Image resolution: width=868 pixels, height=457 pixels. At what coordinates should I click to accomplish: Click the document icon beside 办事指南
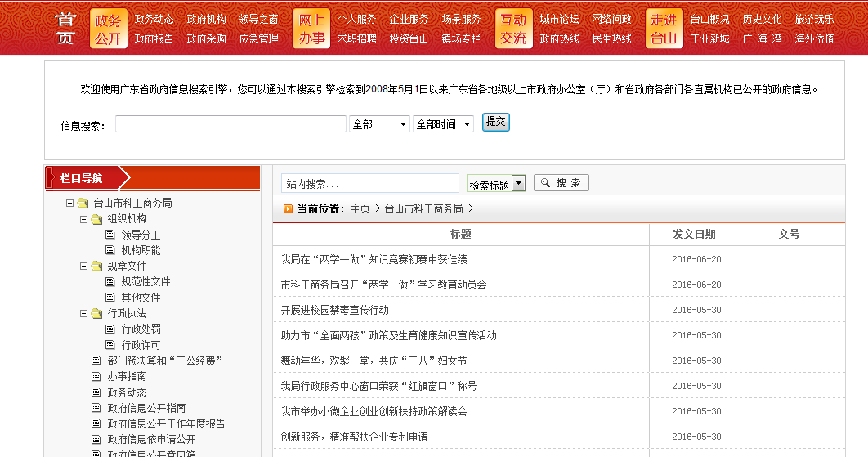point(96,377)
